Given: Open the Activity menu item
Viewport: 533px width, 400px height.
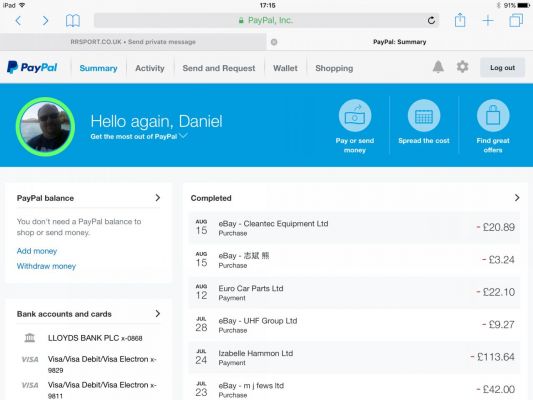Looking at the screenshot, I should point(150,68).
